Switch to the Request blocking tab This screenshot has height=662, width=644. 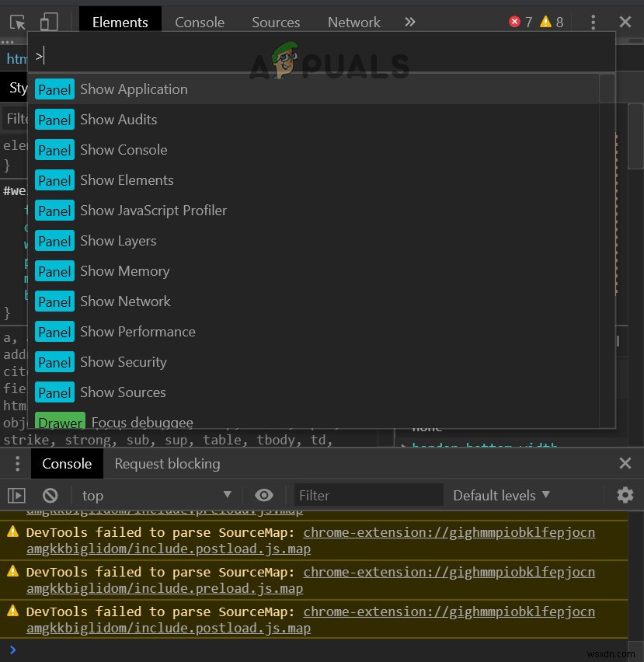(166, 464)
